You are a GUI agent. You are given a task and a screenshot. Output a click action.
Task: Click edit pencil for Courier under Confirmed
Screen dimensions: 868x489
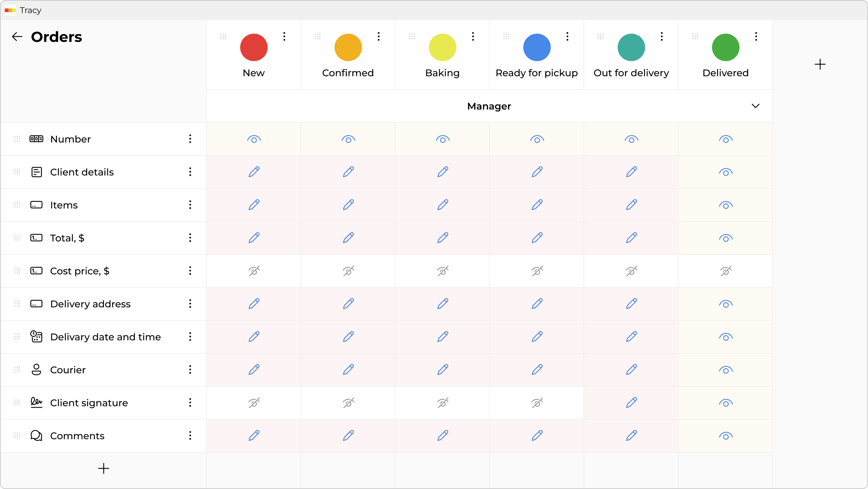348,370
